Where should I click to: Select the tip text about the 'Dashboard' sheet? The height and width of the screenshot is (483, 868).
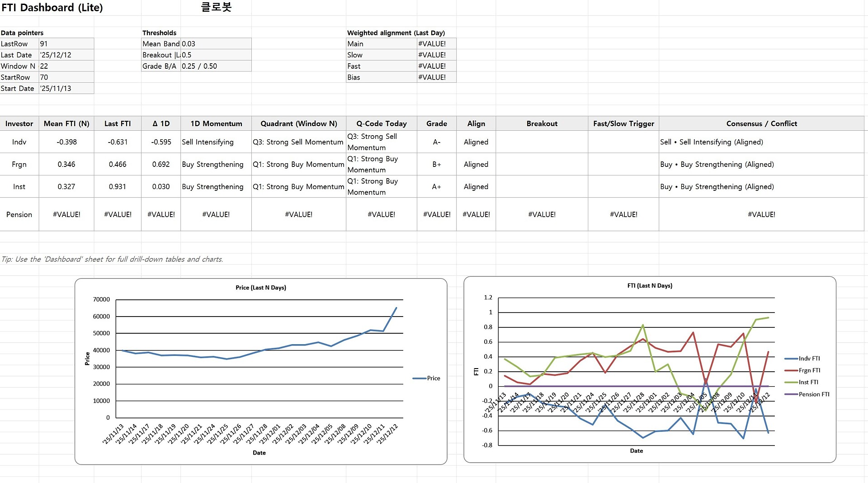[x=112, y=259]
